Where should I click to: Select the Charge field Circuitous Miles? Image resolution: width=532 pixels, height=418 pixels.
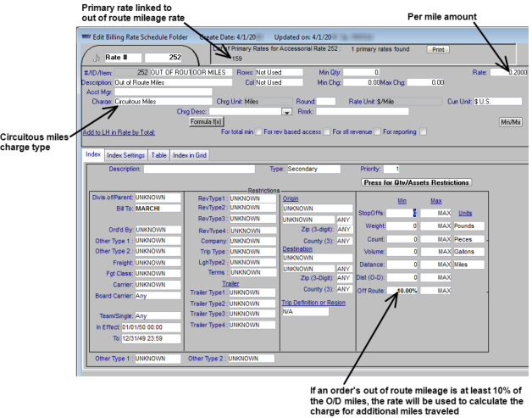[x=163, y=102]
